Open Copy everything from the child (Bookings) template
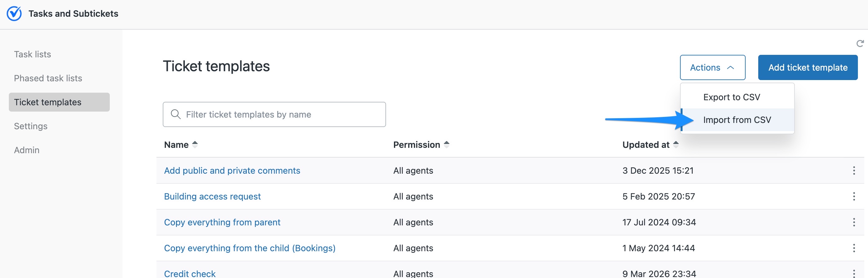The image size is (868, 278). tap(250, 248)
